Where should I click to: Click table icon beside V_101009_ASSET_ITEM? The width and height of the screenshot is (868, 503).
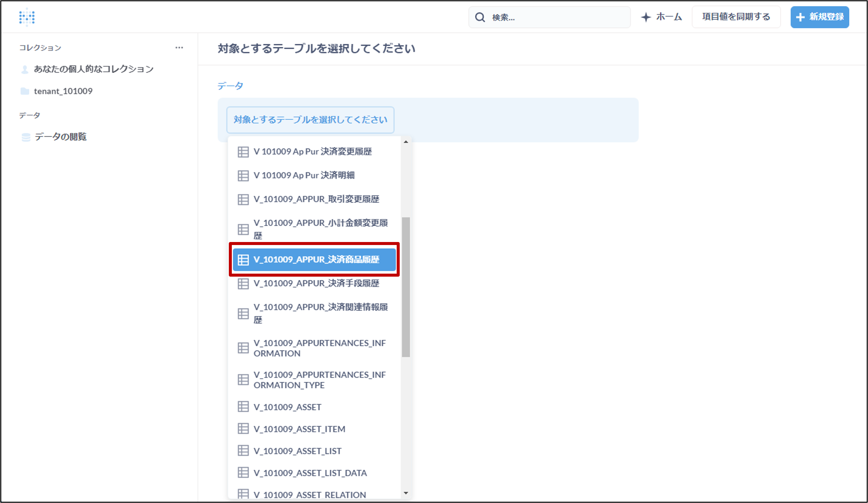click(243, 429)
